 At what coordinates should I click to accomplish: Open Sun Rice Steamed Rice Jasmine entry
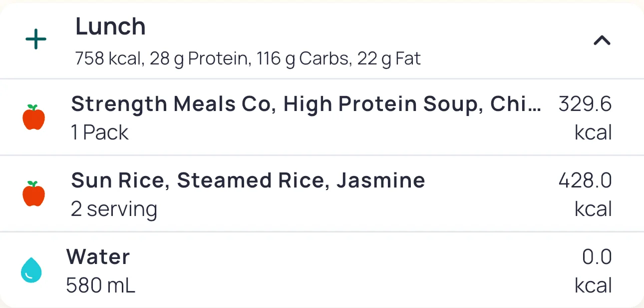pyautogui.click(x=248, y=180)
